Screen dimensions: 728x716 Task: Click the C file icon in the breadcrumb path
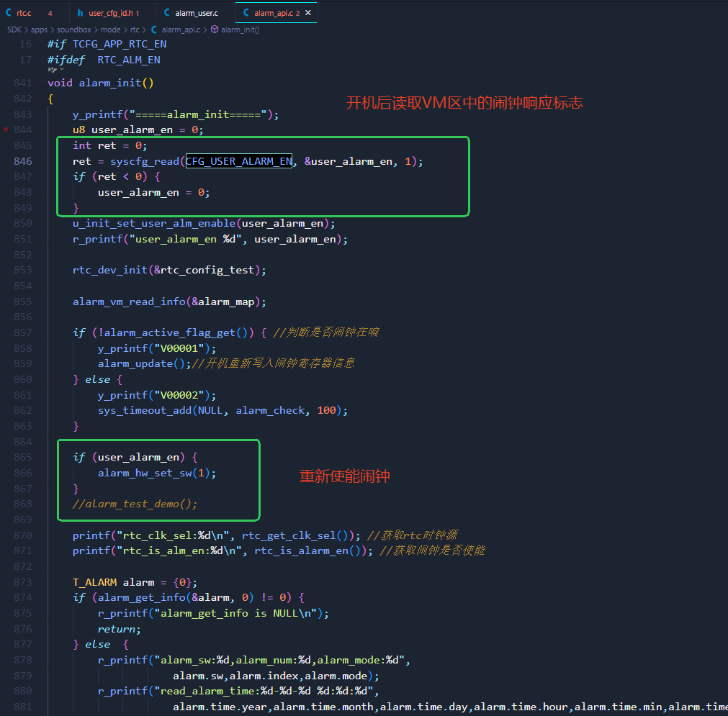point(153,30)
